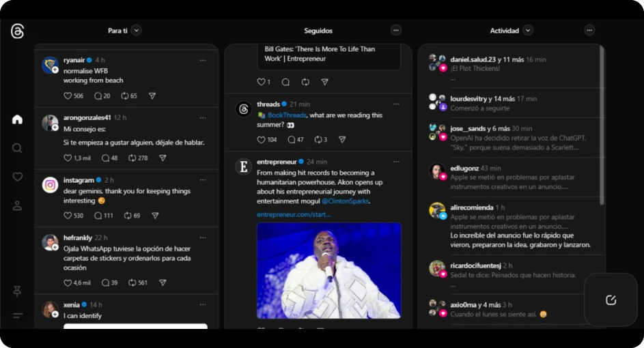Follow xenia via avatar plus badge
Viewport: 644px width, 348px height.
55,315
